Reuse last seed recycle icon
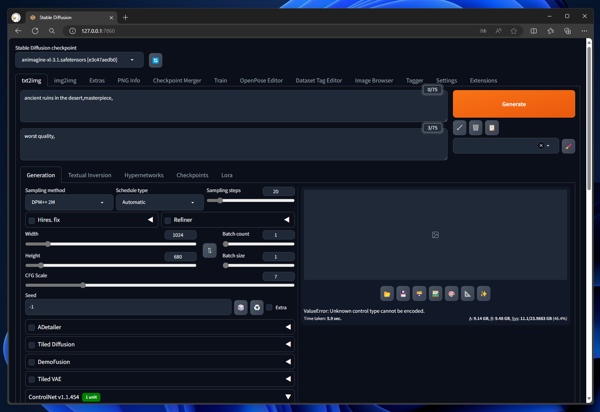This screenshot has height=412, width=600. point(257,307)
